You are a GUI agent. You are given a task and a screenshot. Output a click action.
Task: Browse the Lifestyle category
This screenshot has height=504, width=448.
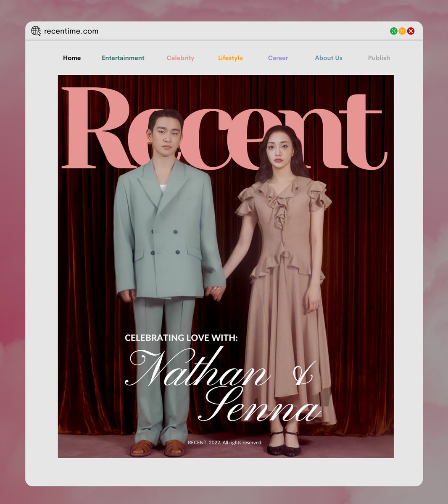230,58
